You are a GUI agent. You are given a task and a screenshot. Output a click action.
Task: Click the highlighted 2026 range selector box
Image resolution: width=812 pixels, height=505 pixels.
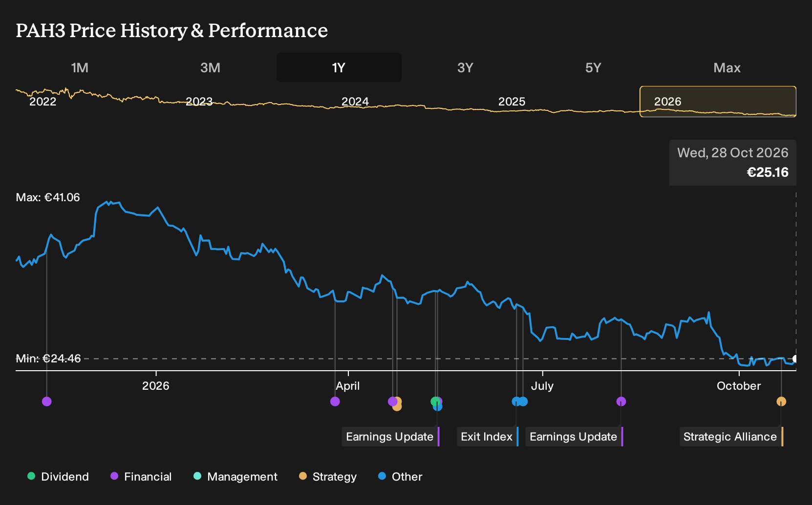point(718,102)
